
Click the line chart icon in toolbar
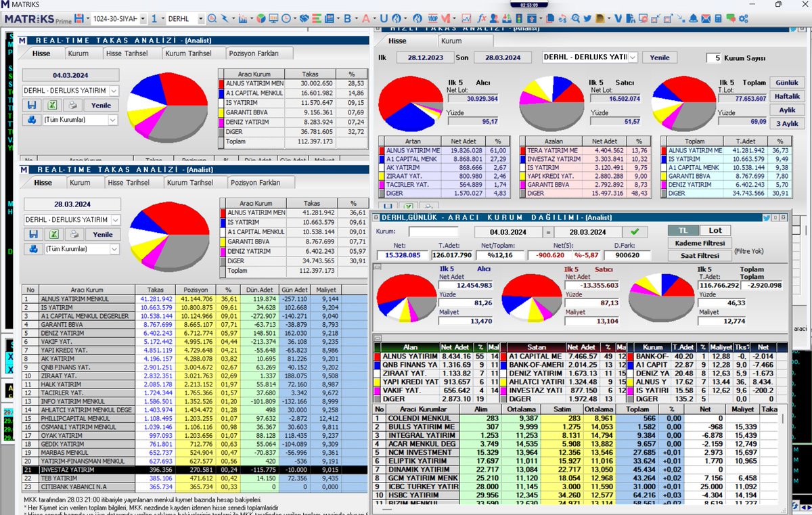pyautogui.click(x=466, y=18)
